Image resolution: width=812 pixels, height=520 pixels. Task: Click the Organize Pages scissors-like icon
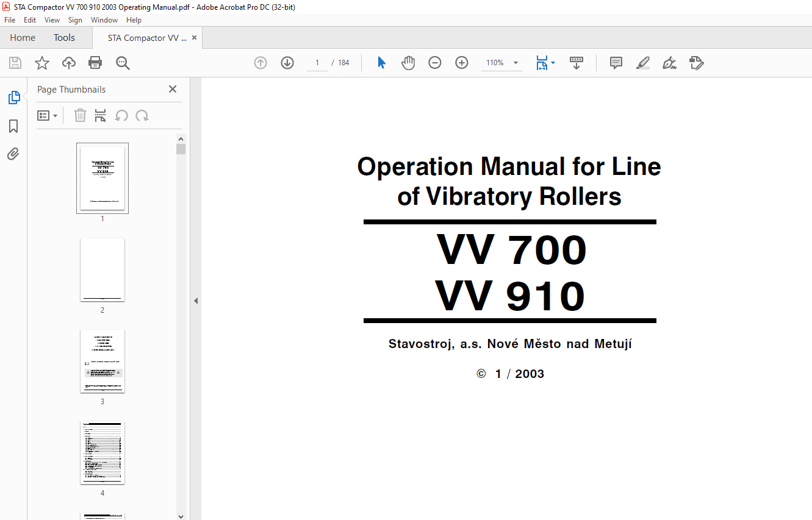coord(101,115)
